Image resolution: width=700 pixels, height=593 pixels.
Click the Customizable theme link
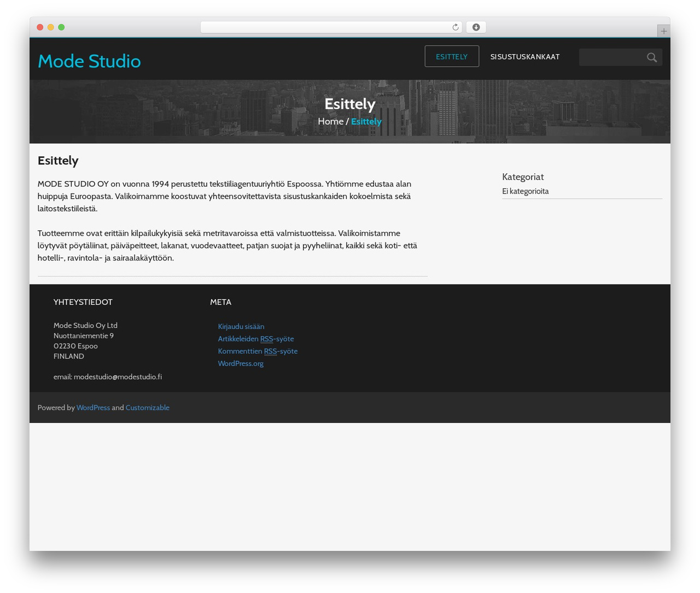pos(148,408)
